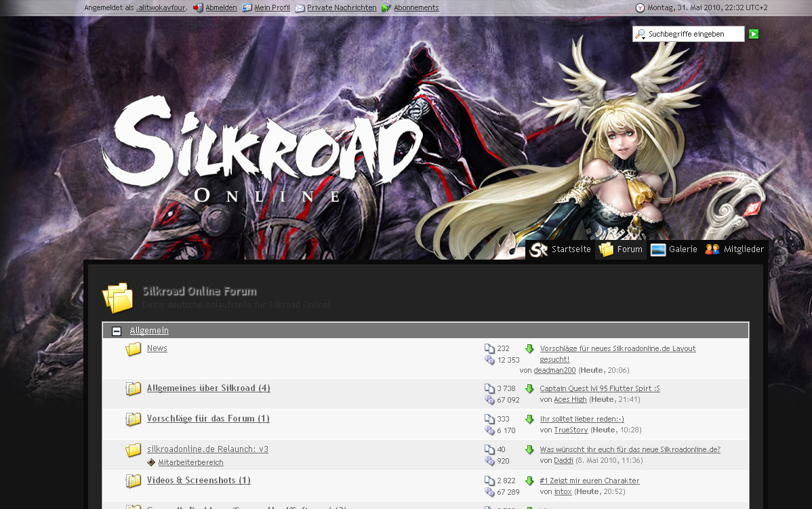This screenshot has height=509, width=812.
Task: Open the Mitglieder tab
Action: 735,249
